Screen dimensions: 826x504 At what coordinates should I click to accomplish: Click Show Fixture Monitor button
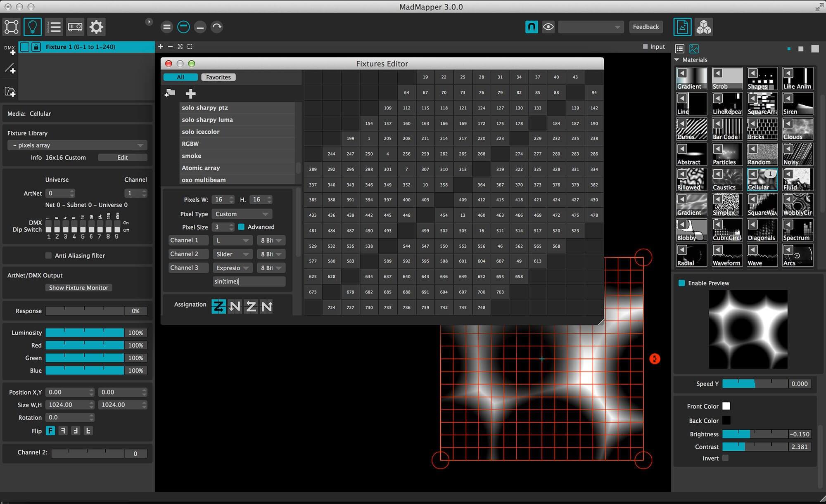78,288
